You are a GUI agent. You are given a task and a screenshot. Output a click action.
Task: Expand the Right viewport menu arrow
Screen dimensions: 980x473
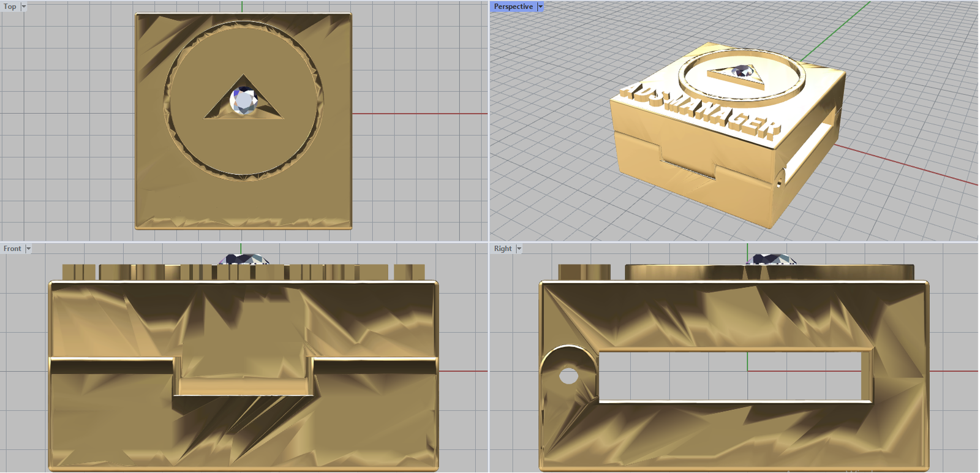(519, 249)
